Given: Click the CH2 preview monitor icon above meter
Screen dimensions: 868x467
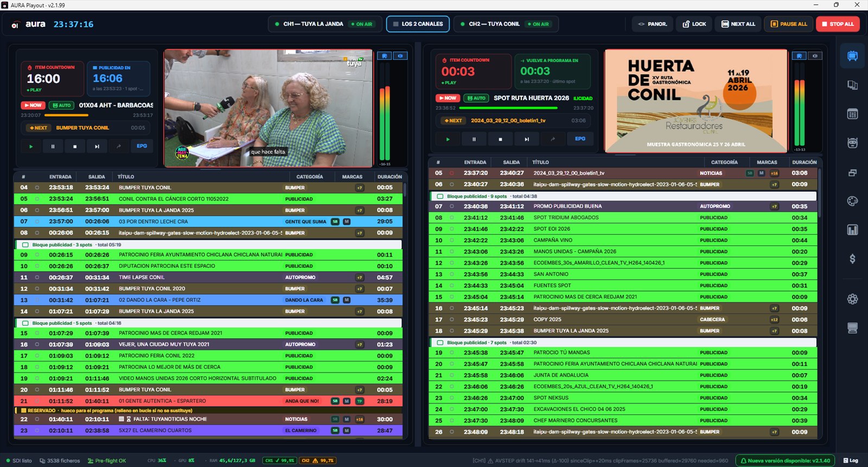Looking at the screenshot, I should point(799,56).
